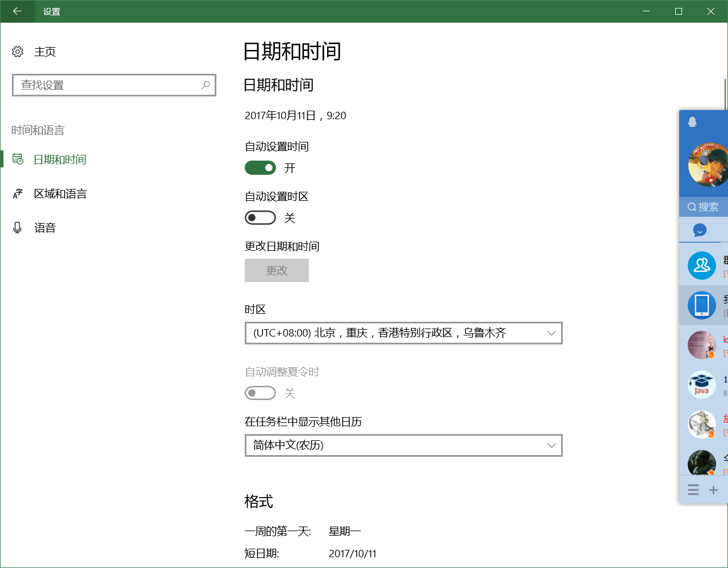Turn off automatic time setting toggle
728x568 pixels.
click(x=260, y=168)
